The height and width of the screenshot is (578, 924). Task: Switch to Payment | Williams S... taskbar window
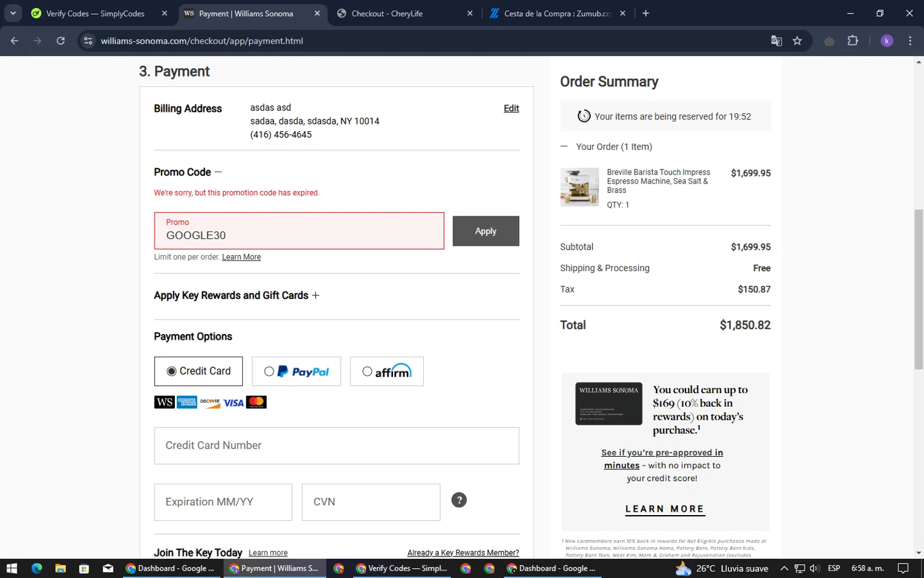click(274, 568)
